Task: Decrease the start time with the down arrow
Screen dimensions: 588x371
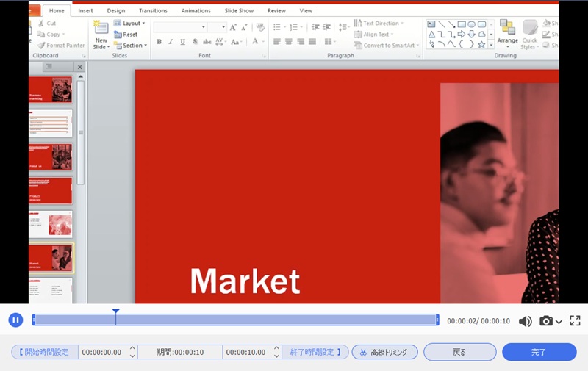Action: coord(132,356)
